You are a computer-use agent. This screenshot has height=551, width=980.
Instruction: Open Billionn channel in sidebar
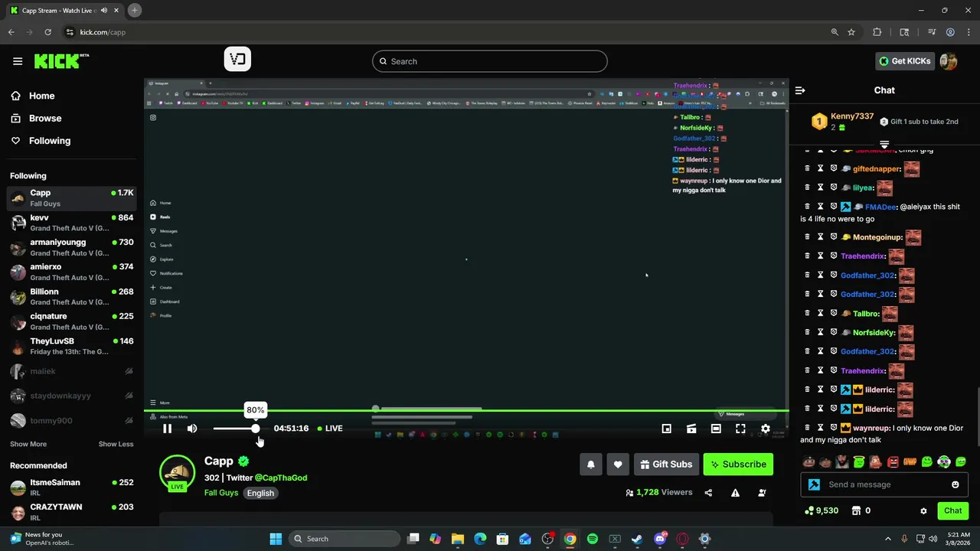coord(72,297)
